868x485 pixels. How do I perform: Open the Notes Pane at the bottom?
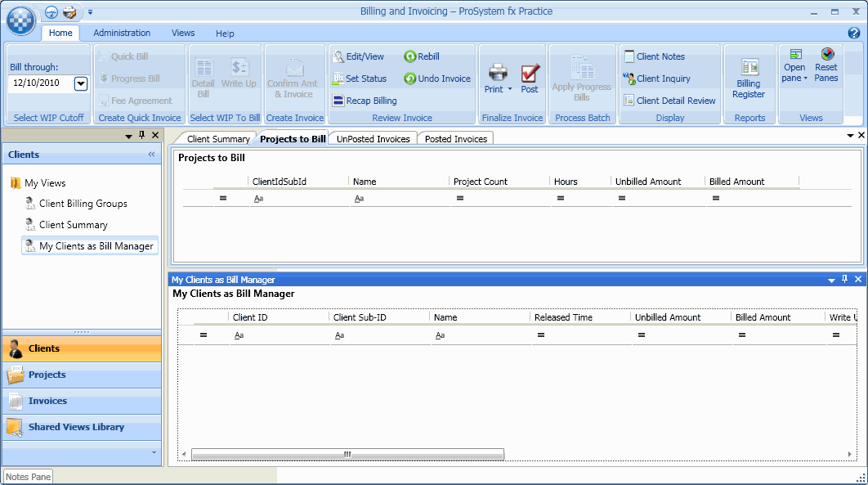tap(27, 476)
